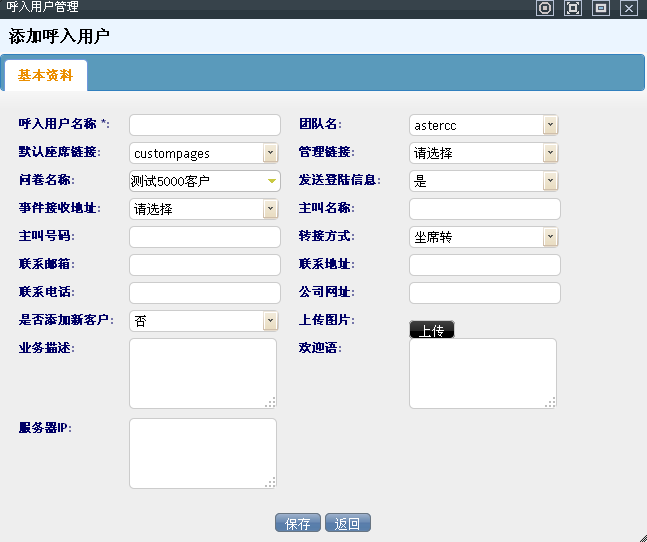Open the 团队名 dropdown showing astercc

(550, 125)
